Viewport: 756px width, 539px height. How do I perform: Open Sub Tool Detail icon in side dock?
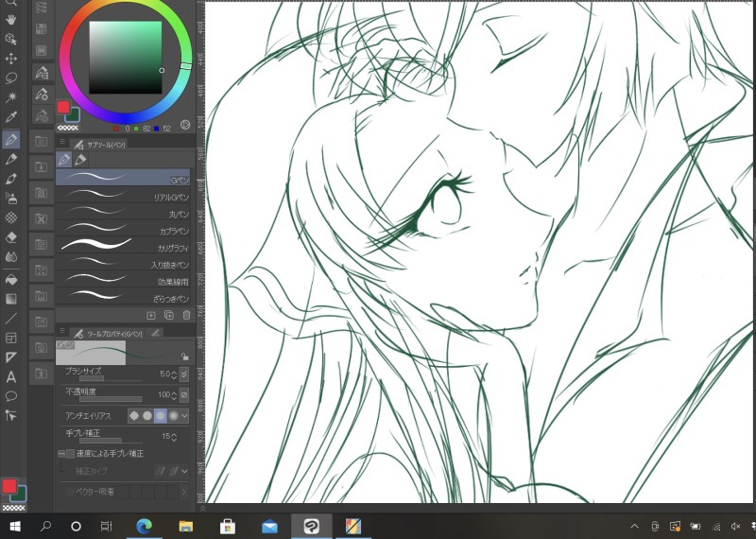point(42,73)
